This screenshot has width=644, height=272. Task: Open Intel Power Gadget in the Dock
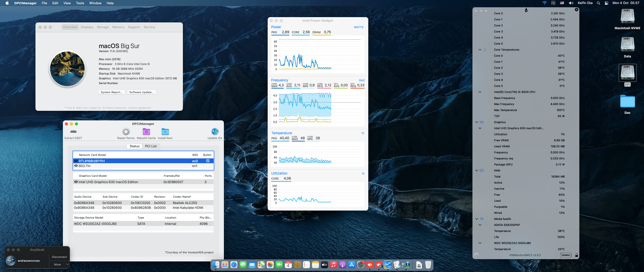click(388, 265)
